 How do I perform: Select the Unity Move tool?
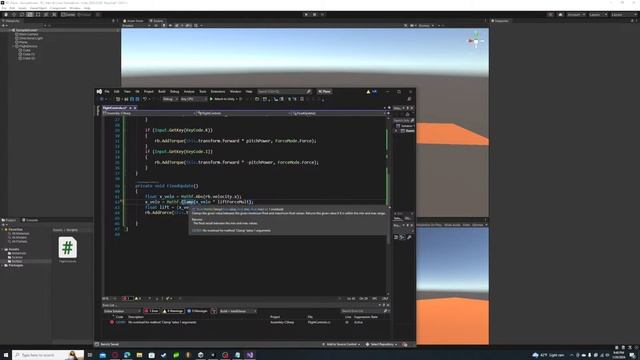coord(14,15)
